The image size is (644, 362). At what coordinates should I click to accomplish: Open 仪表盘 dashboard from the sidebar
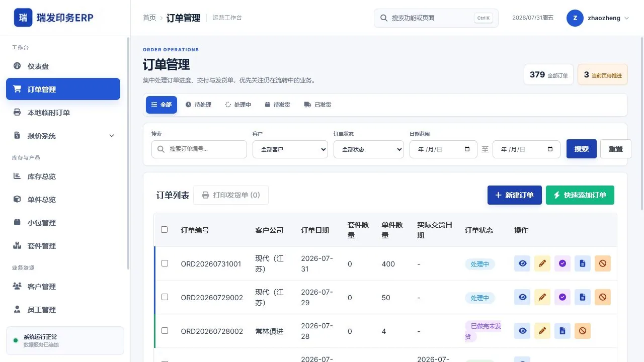click(x=63, y=66)
